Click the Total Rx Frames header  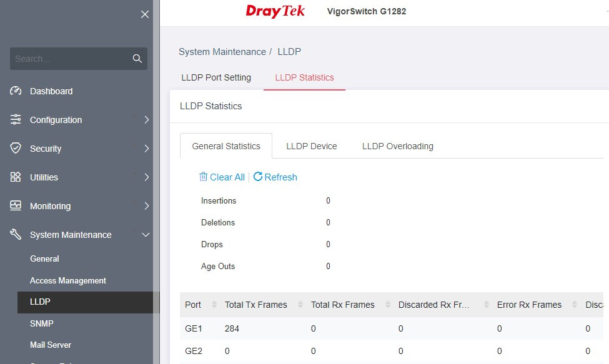coord(342,305)
